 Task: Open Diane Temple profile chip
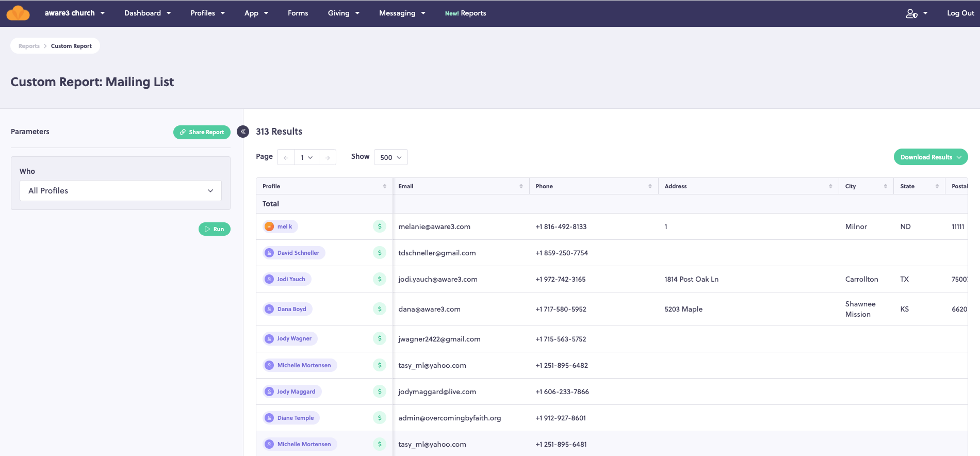pos(291,418)
